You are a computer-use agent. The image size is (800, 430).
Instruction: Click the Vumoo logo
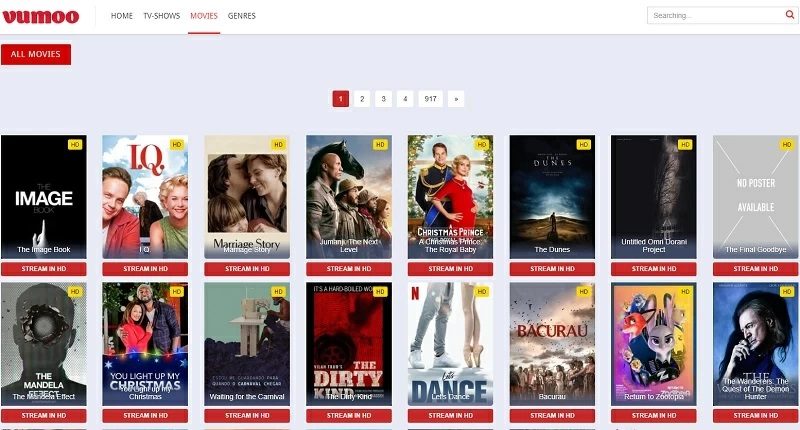(x=41, y=16)
